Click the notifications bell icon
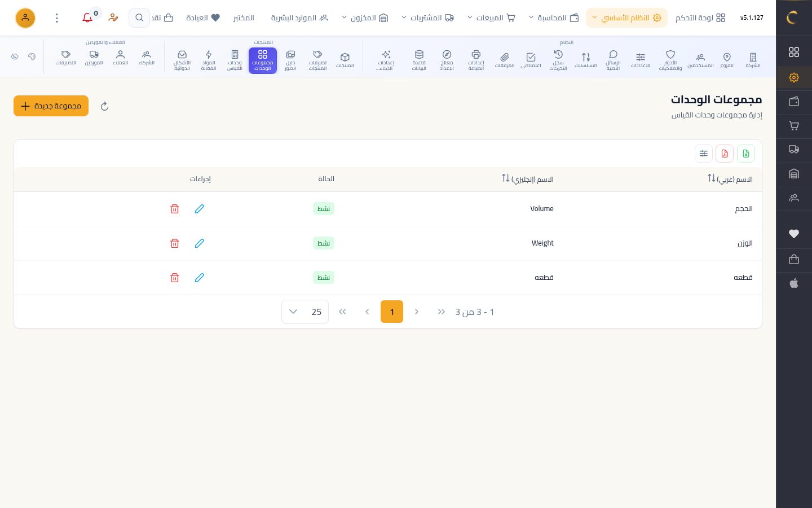Viewport: 812px width, 508px height. 87,17
